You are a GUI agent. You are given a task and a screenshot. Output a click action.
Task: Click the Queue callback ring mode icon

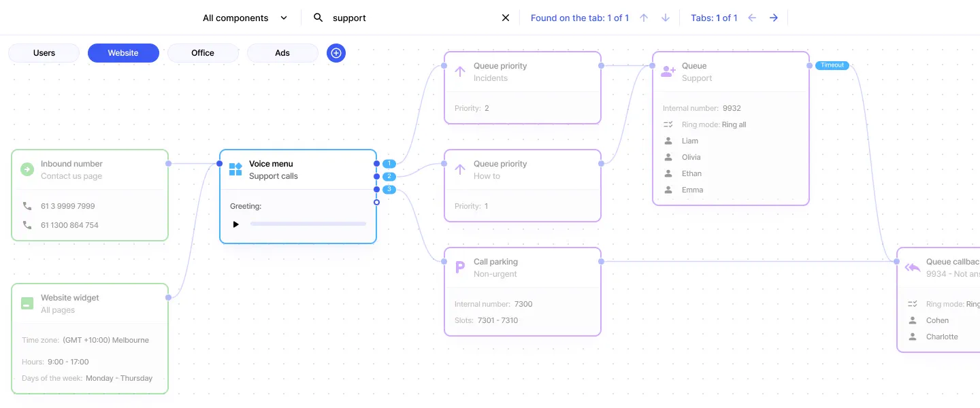912,304
